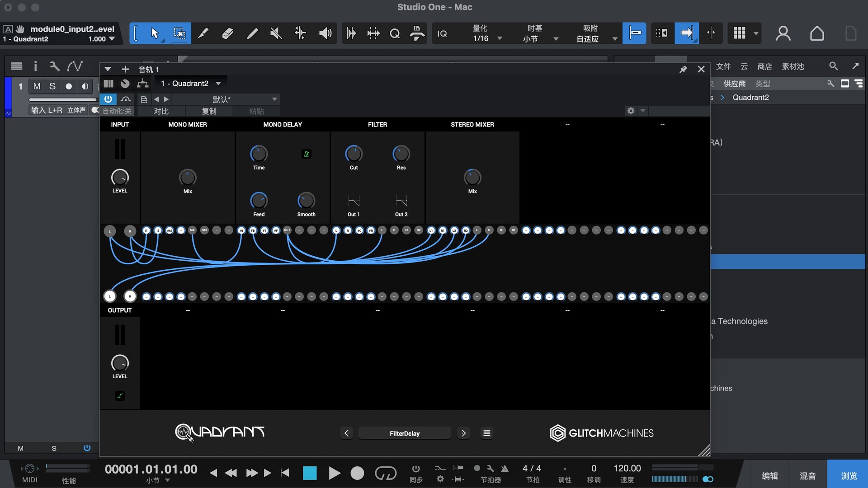Open the 1 - Quadrant2 insert dropdown
The width and height of the screenshot is (868, 488).
(x=218, y=84)
